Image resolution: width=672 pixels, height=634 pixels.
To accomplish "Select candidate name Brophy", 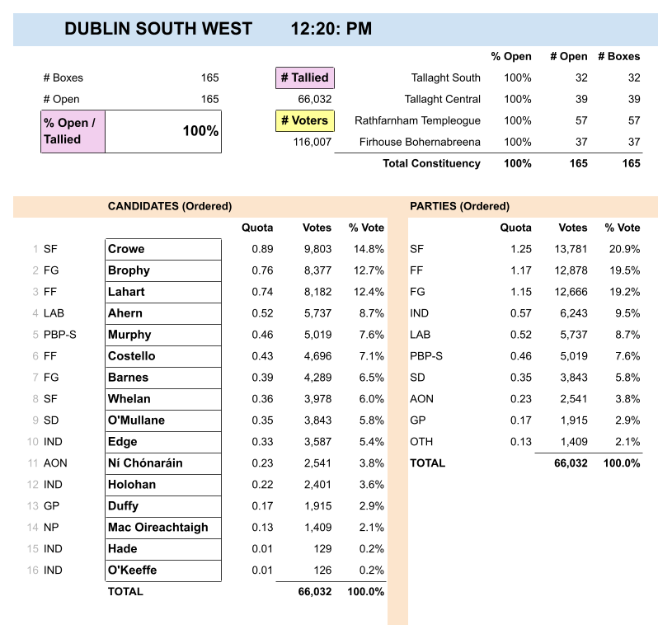I will coord(129,270).
